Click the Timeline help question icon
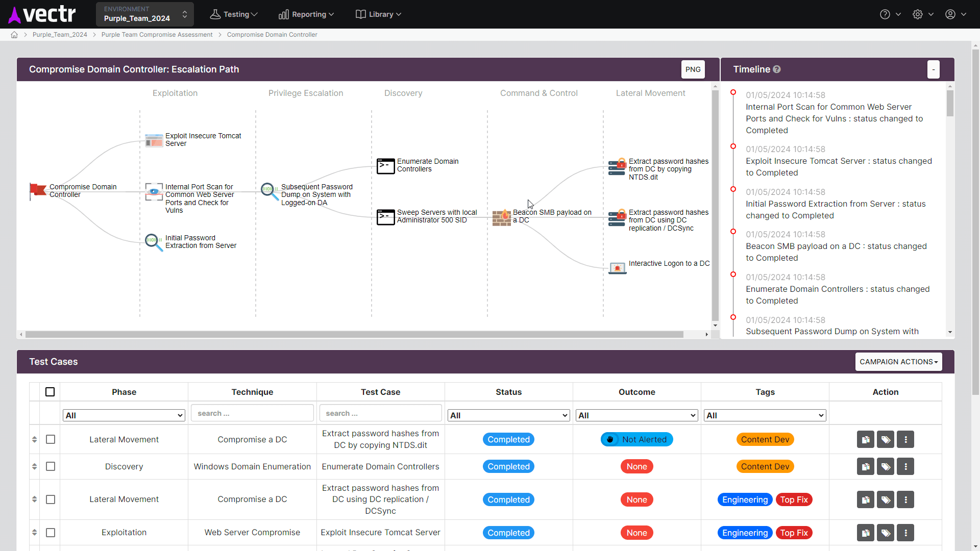This screenshot has height=551, width=980. 777,69
